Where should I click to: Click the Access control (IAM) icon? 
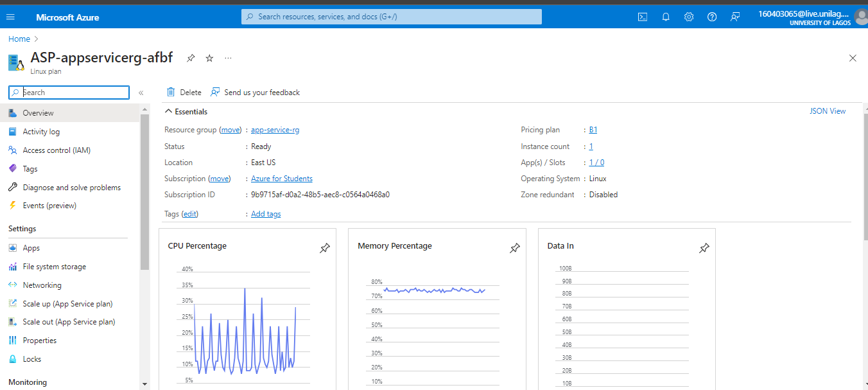12,150
